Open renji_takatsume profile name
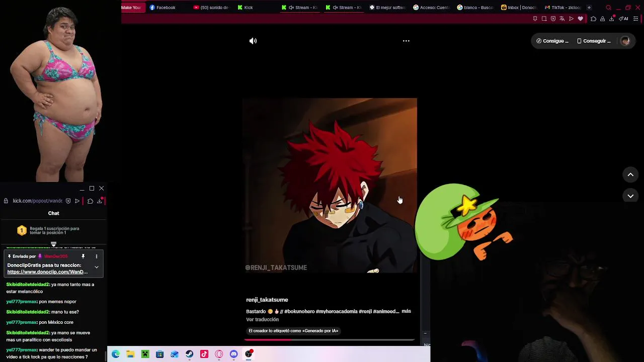The image size is (644, 362). (267, 300)
